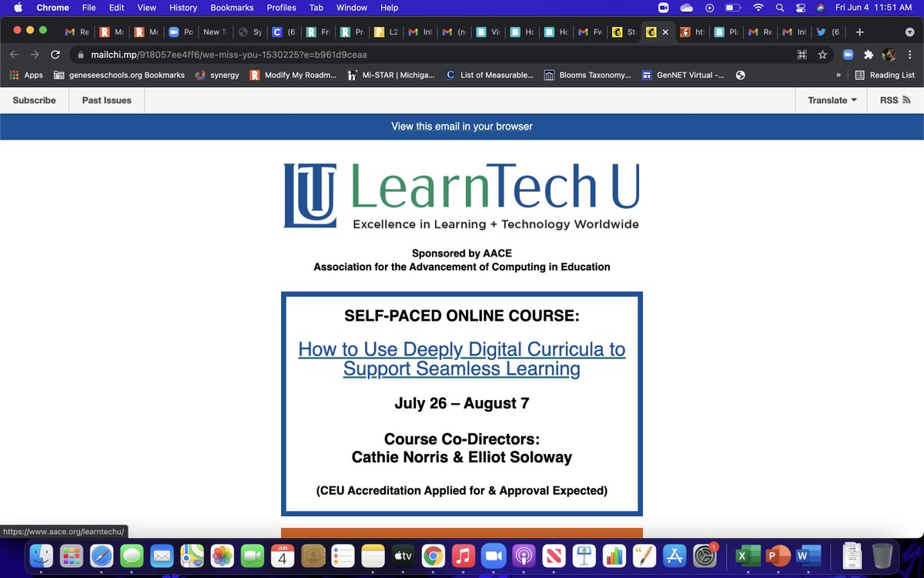Open the Window menu
The image size is (924, 578).
(x=352, y=8)
